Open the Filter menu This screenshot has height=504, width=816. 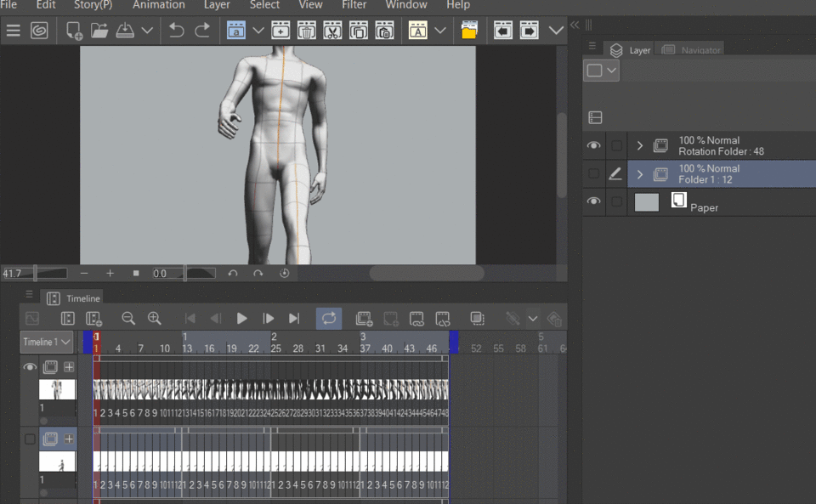tap(354, 5)
